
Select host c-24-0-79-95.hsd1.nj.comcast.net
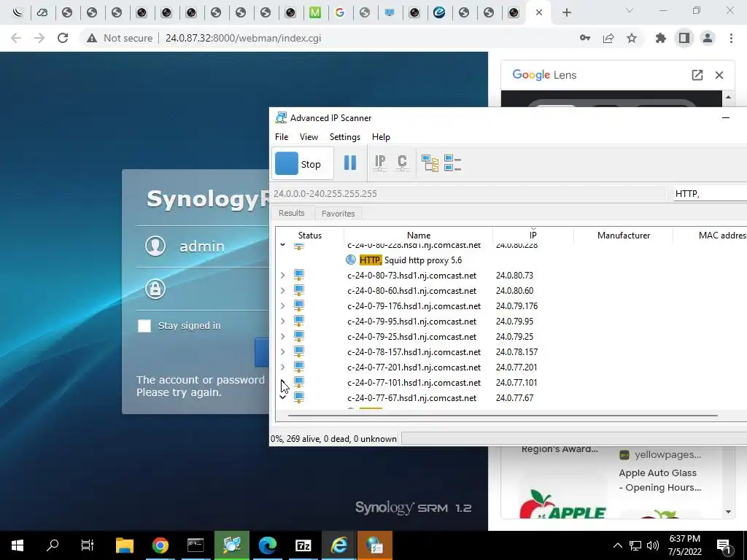(411, 322)
